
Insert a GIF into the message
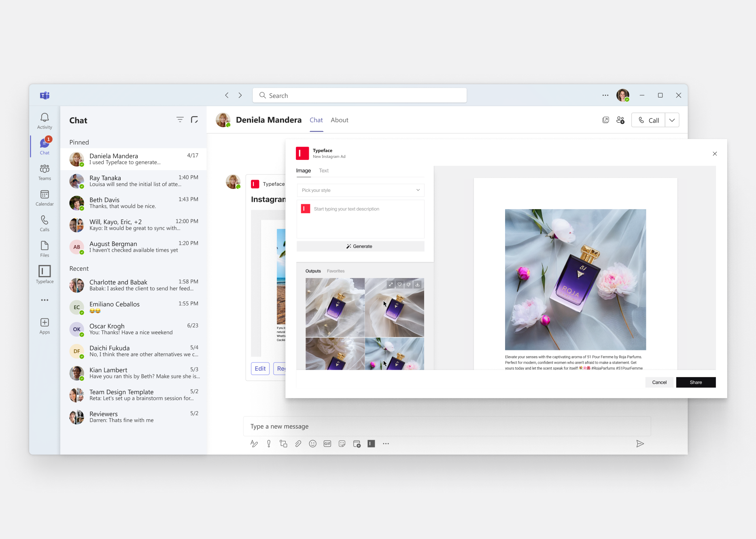point(327,444)
